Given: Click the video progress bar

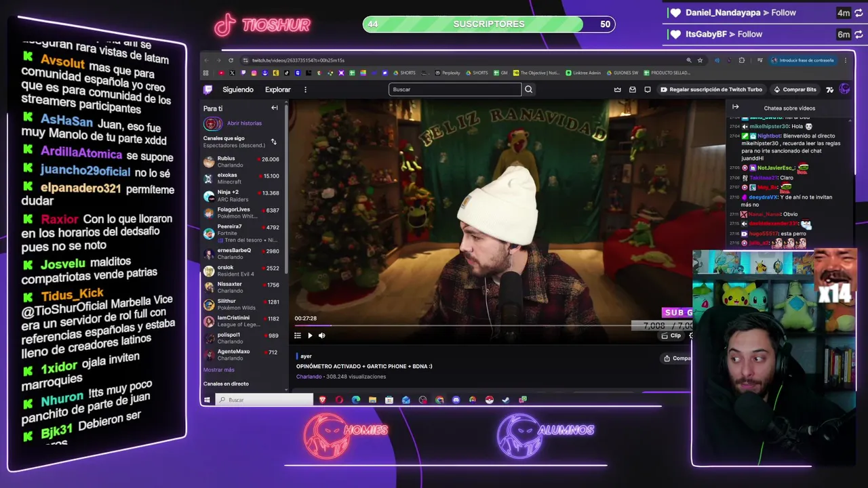Looking at the screenshot, I should click(x=492, y=326).
